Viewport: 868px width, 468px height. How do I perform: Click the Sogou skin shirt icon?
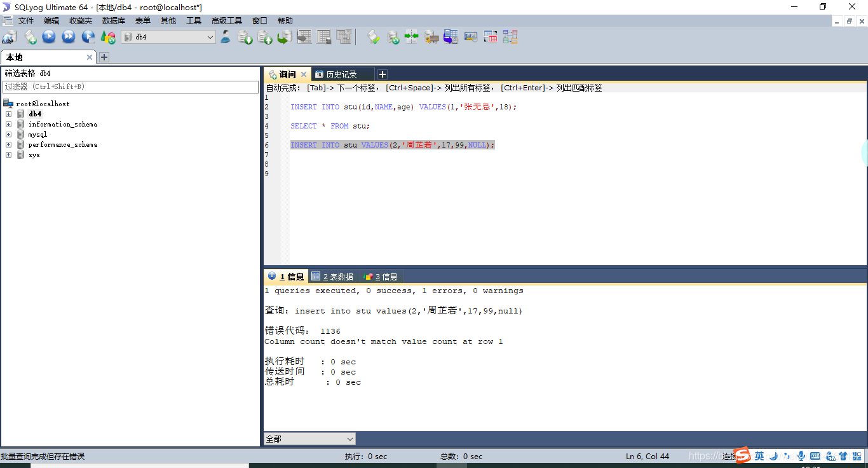pyautogui.click(x=843, y=456)
